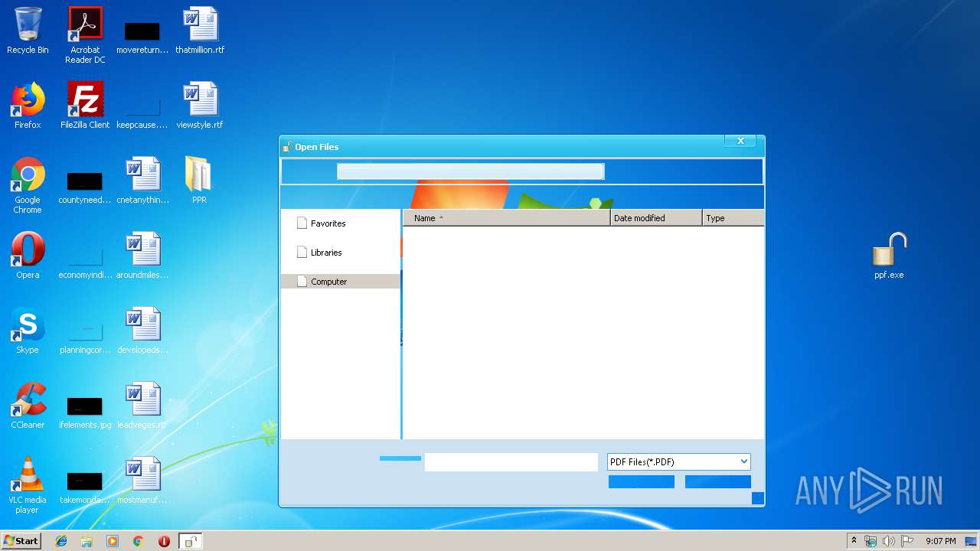Image resolution: width=980 pixels, height=551 pixels.
Task: Launch Acrobat Reader DC shortcut
Action: coord(85,35)
